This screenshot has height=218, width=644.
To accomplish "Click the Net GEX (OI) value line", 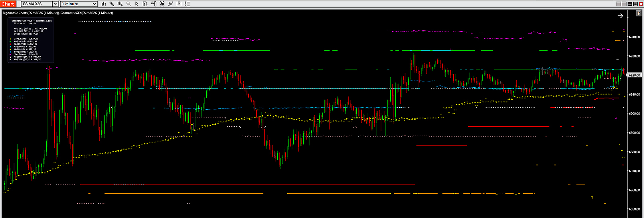I will (x=28, y=31).
